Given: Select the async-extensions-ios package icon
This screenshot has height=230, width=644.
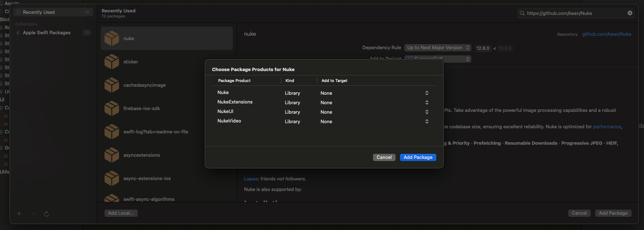Looking at the screenshot, I should (111, 178).
